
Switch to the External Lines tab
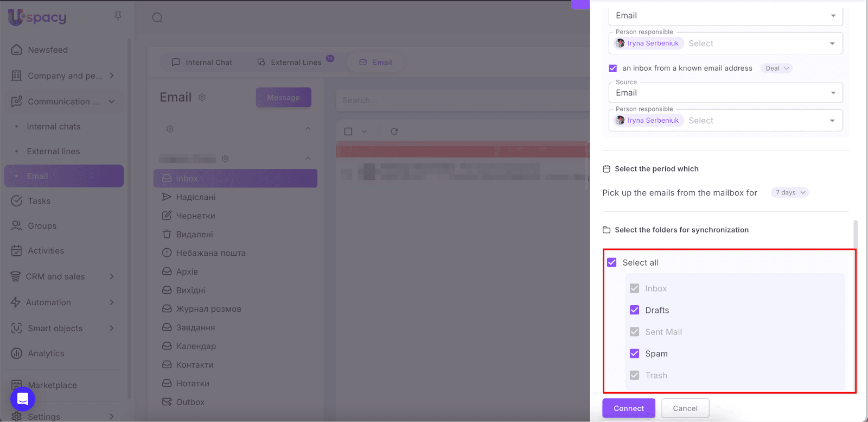290,62
